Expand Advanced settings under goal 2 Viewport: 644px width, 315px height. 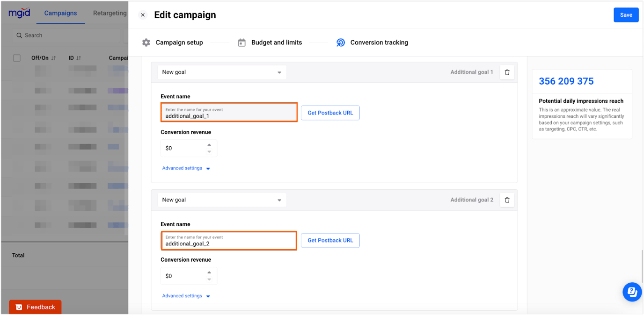pyautogui.click(x=182, y=295)
